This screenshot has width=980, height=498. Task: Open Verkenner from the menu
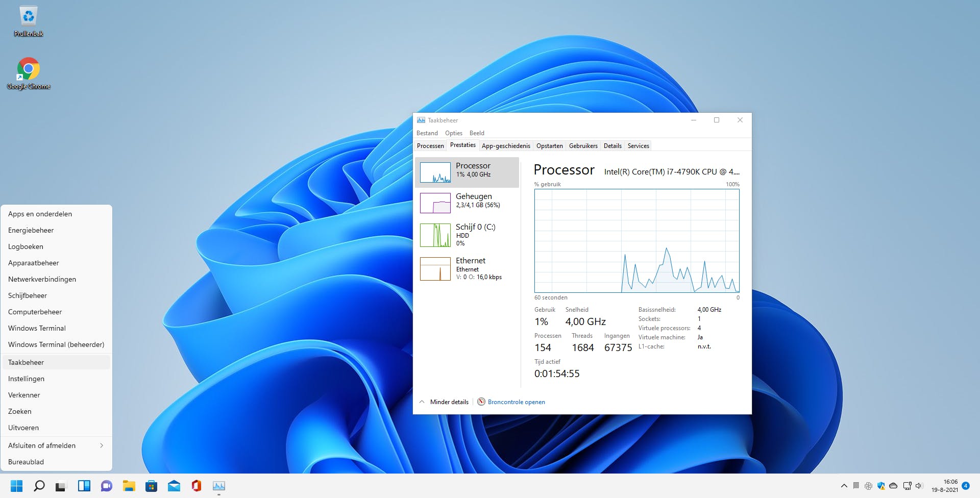pos(56,395)
